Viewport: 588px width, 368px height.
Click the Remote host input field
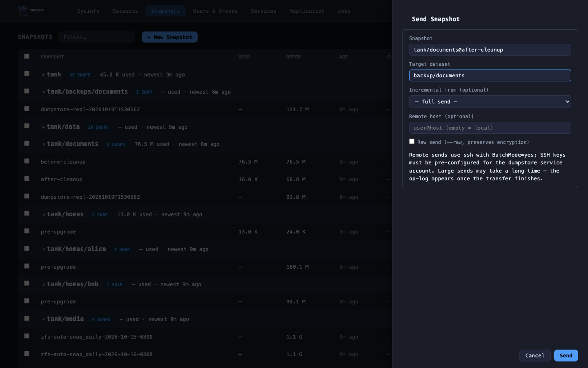pos(490,128)
